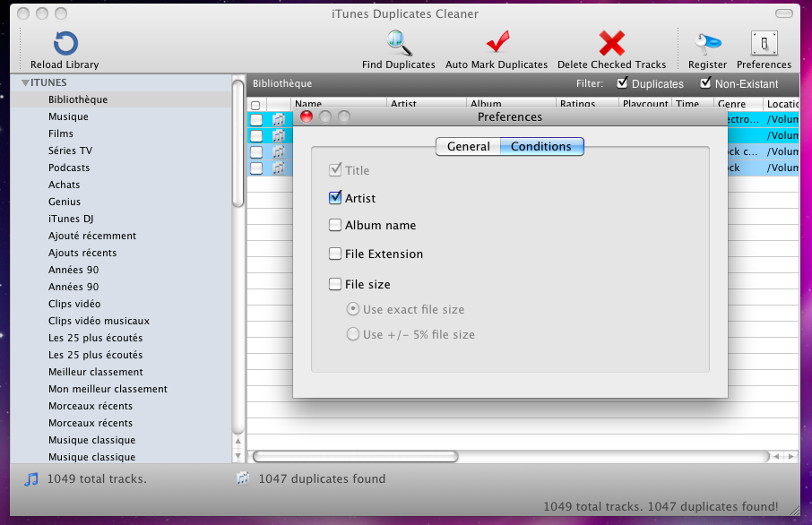
Task: Click the '1047 duplicates found' status text
Action: point(322,479)
